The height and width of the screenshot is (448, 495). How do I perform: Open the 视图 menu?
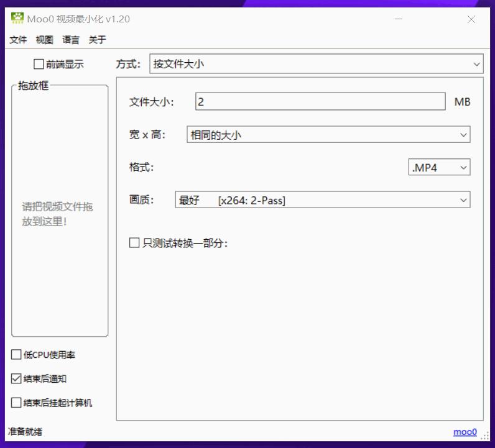[45, 40]
